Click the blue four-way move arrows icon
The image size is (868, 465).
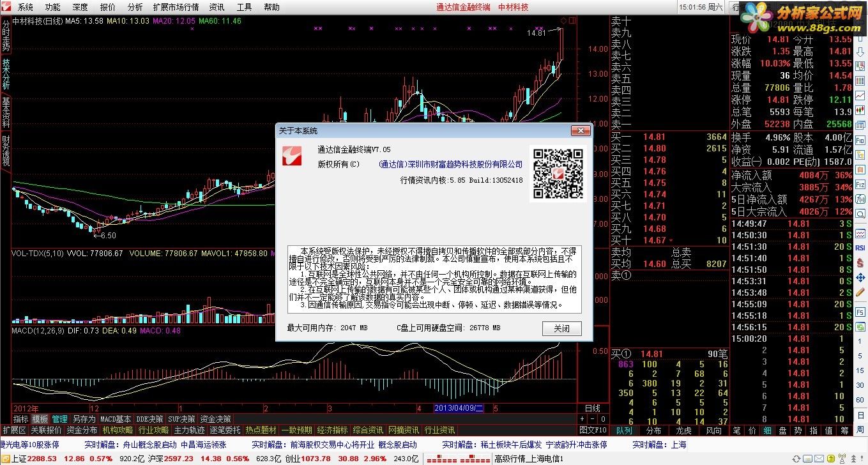coord(860,278)
